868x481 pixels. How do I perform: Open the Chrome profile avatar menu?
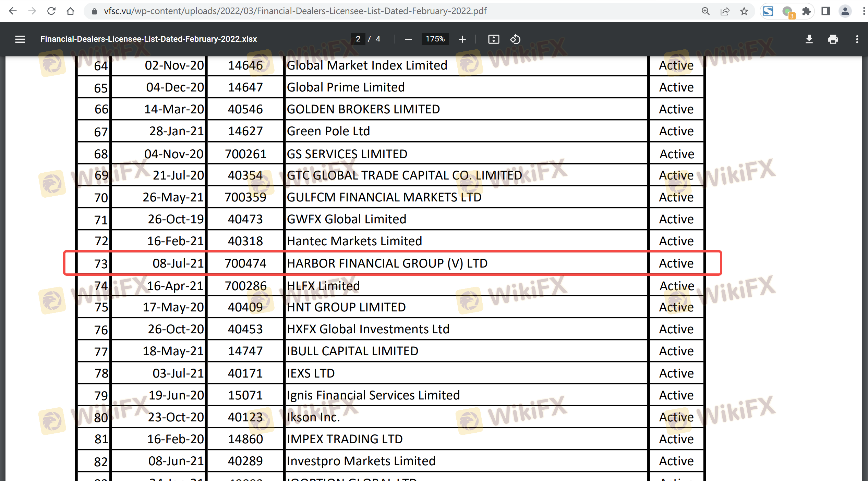[x=845, y=11]
